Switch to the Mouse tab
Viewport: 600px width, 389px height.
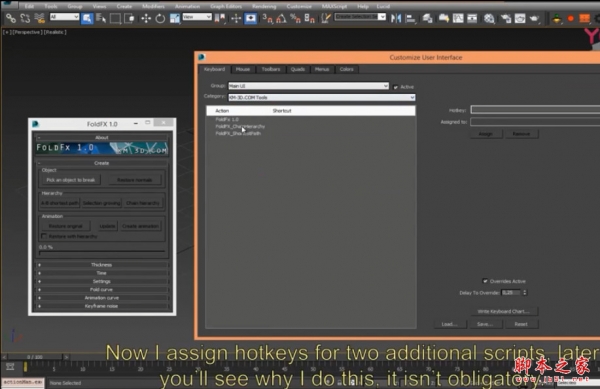(x=243, y=69)
